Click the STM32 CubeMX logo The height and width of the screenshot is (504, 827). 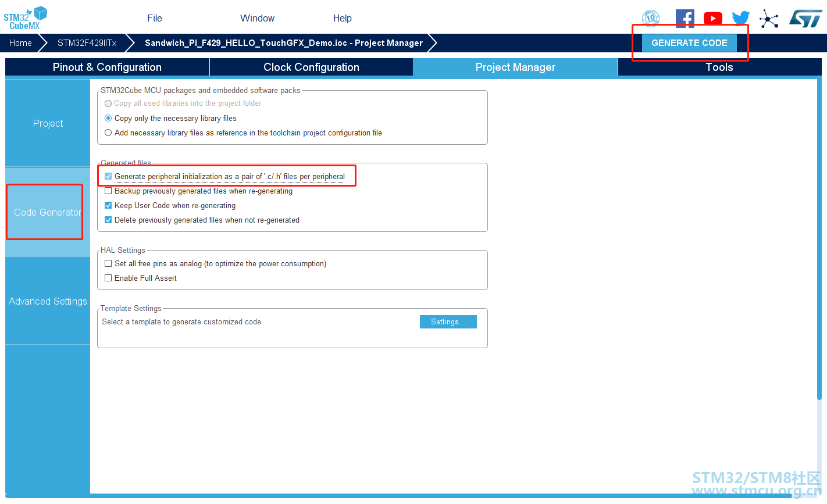coord(25,18)
